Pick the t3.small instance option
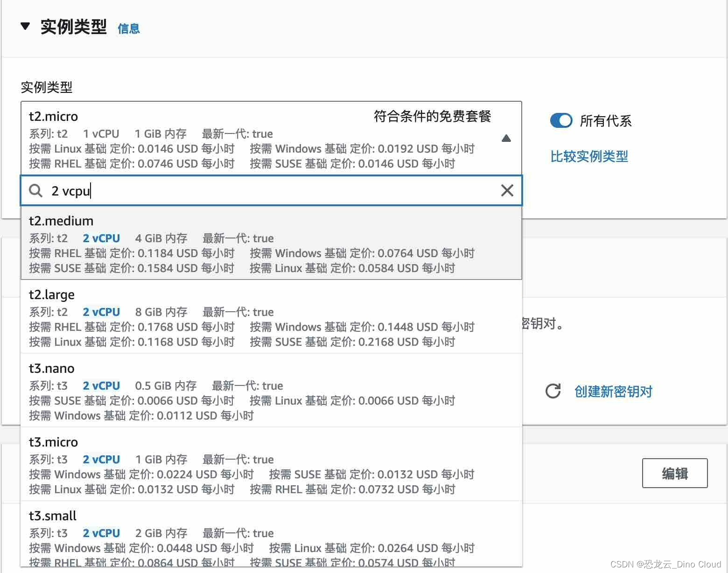 click(271, 535)
